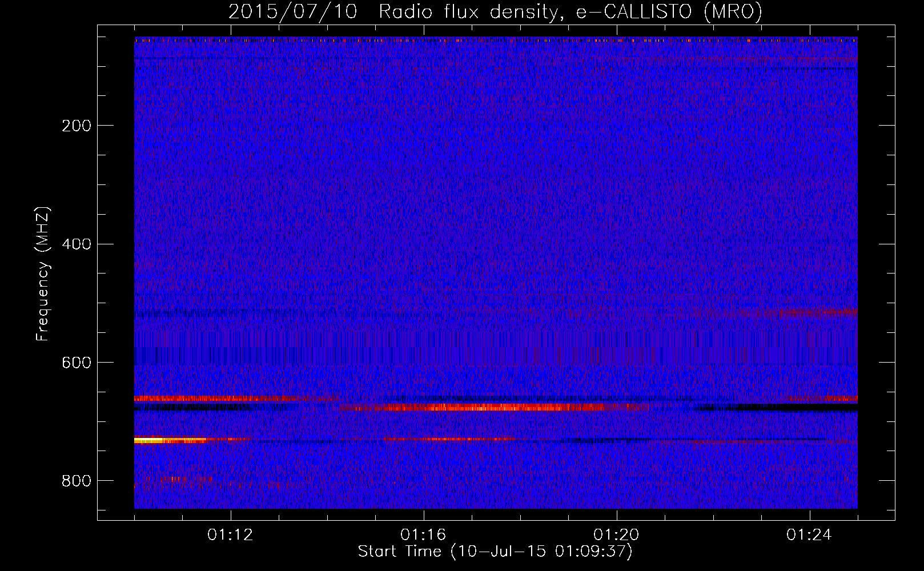Click the 200 frequency tick label
Viewport: 924px width, 571px height.
(x=77, y=126)
